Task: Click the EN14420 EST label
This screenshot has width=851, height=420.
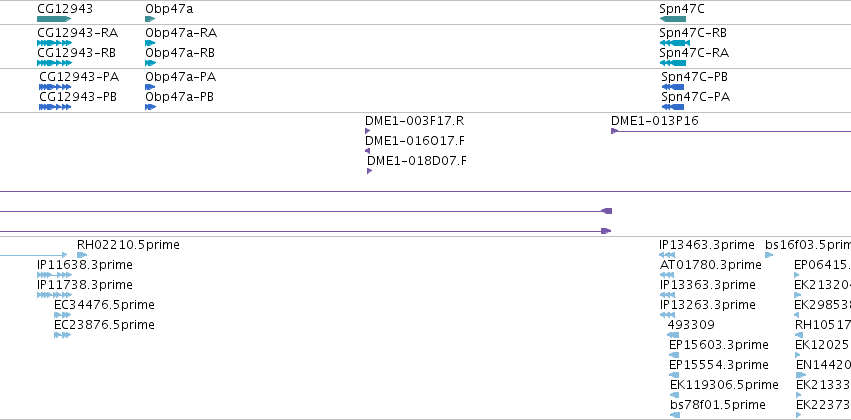Action: (823, 365)
